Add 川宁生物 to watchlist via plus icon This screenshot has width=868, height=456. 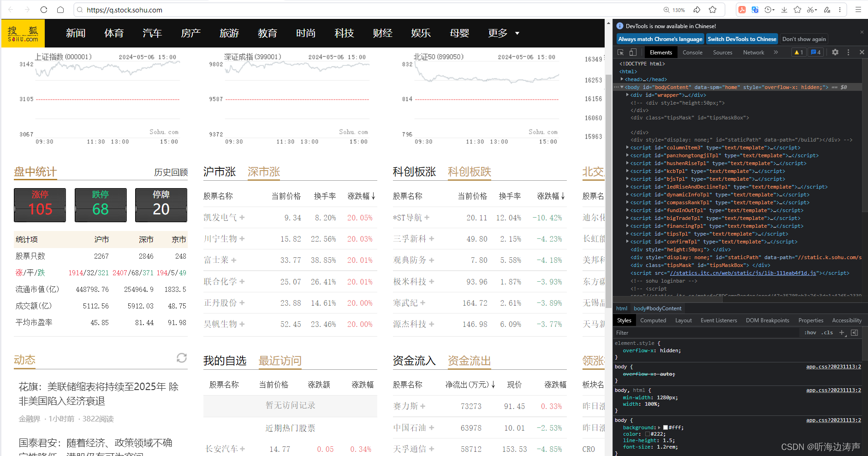242,239
